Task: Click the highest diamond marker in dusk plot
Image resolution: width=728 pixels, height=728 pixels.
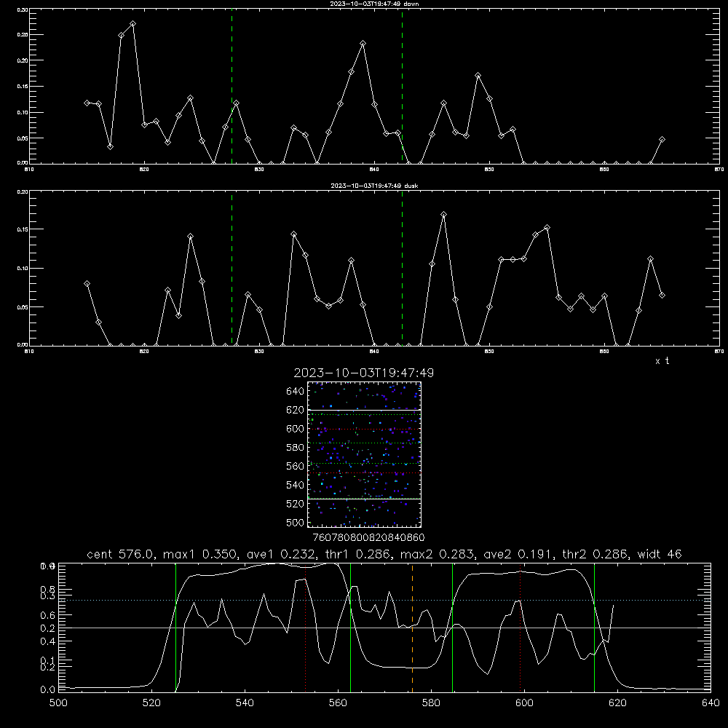Action: pos(444,215)
